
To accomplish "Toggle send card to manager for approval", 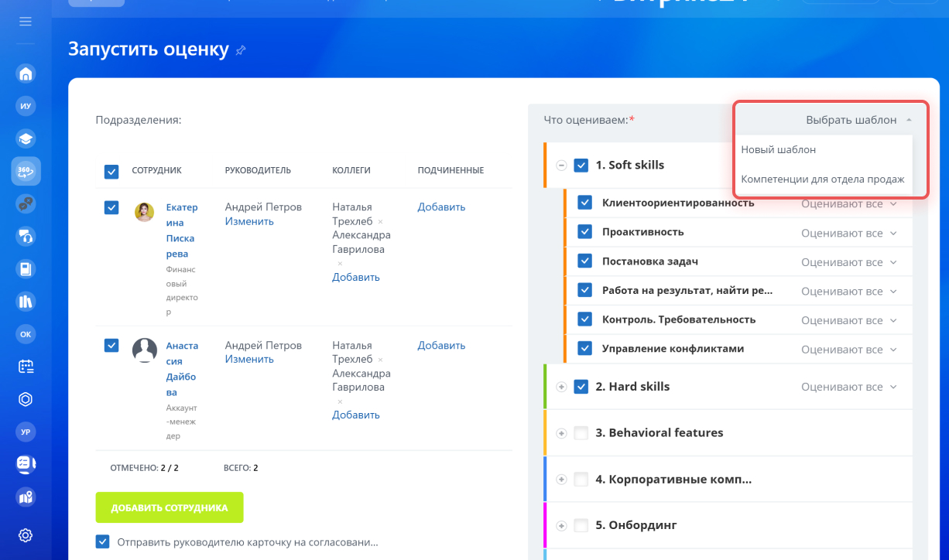I will coord(103,542).
